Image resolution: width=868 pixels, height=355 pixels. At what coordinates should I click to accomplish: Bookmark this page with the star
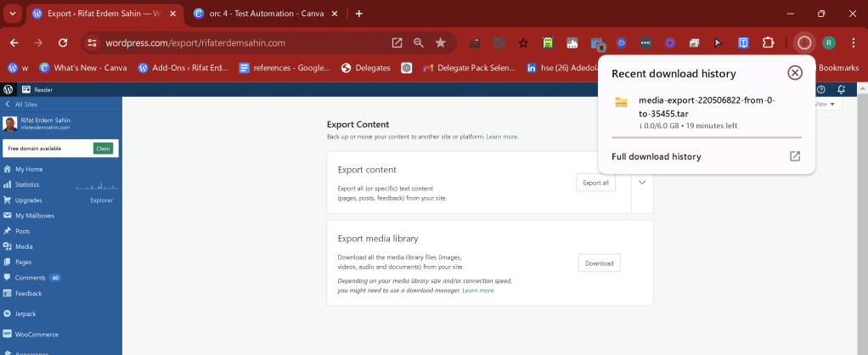[441, 42]
